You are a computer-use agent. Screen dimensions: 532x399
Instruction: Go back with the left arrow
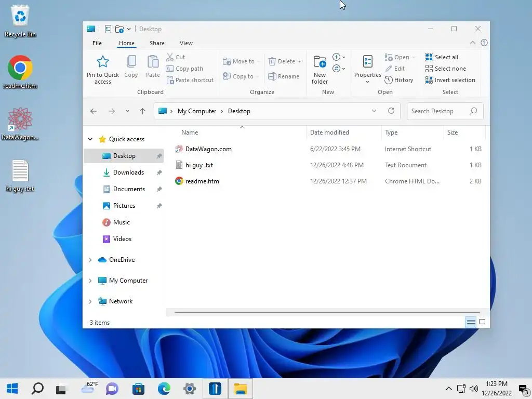tap(94, 111)
